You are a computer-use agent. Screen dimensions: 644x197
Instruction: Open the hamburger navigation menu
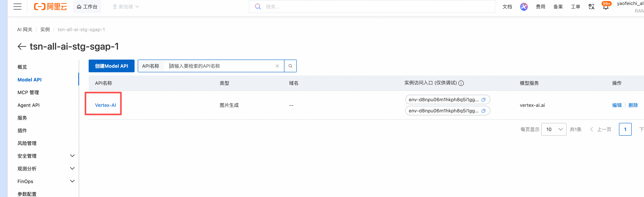[17, 7]
